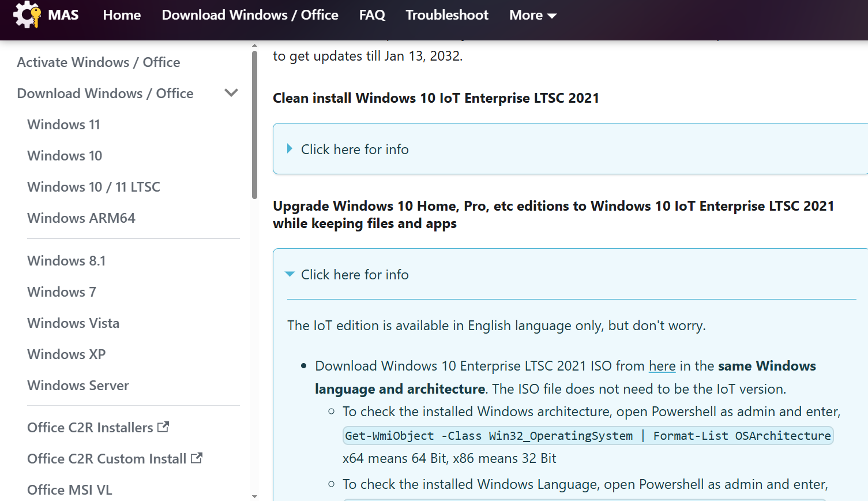
Task: Click 'to get updates till Jan 13, 2032' text
Action: point(367,56)
